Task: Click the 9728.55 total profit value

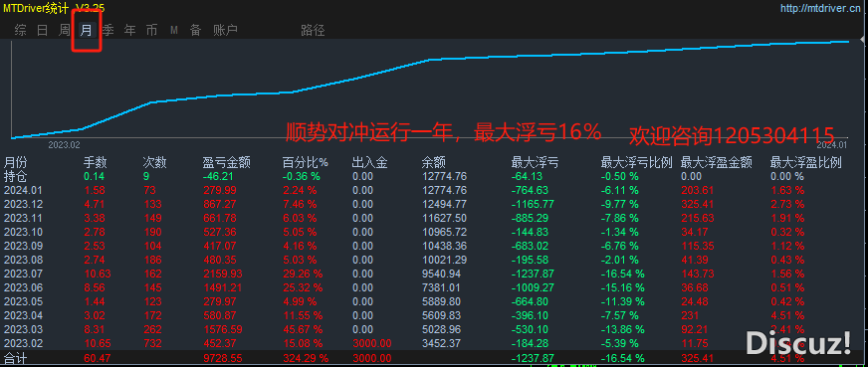Action: (x=222, y=358)
